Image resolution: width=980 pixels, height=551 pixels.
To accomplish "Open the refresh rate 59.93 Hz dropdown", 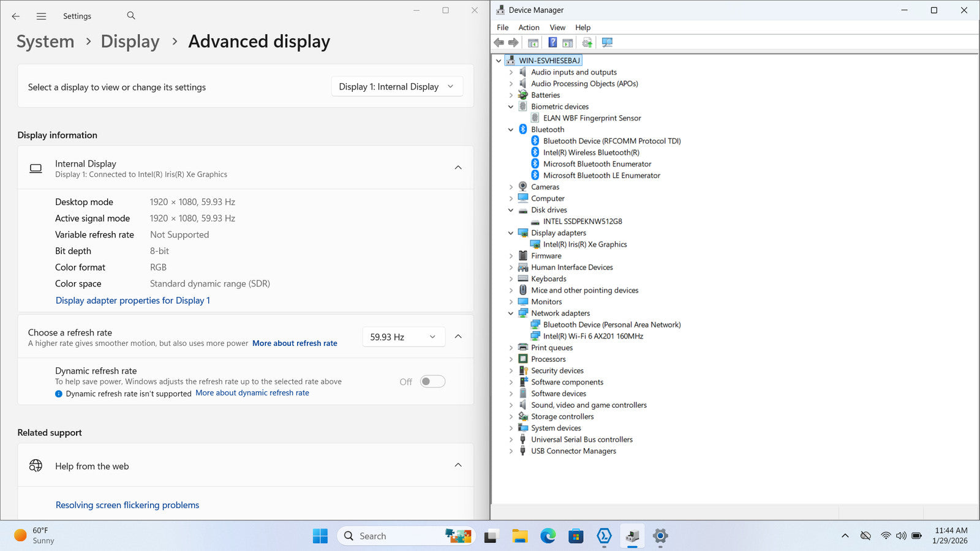I will click(x=403, y=337).
